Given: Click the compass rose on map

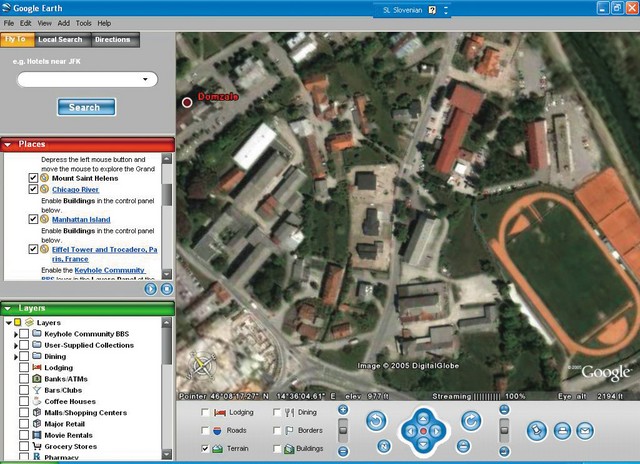Looking at the screenshot, I should coord(202,364).
